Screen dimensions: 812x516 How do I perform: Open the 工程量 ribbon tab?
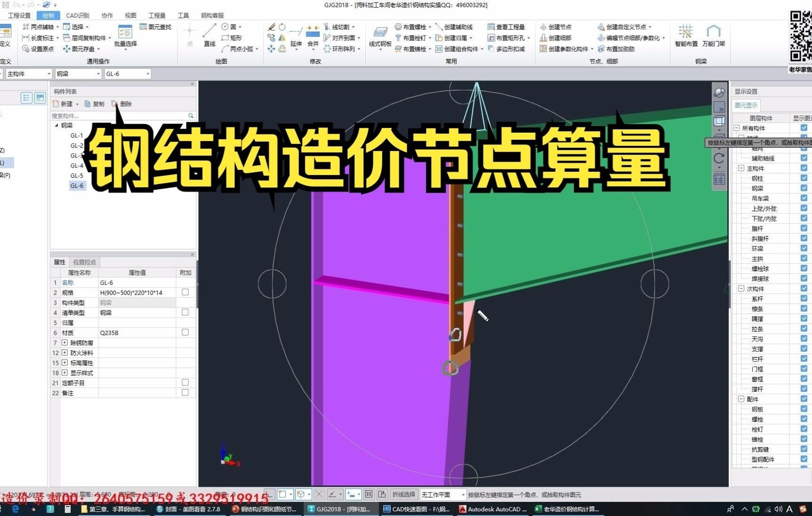click(x=157, y=16)
